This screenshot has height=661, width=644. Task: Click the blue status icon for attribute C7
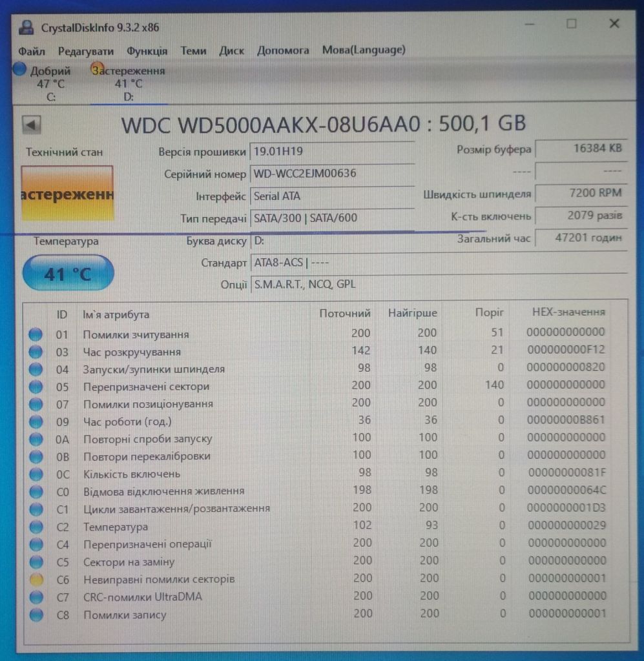(37, 597)
